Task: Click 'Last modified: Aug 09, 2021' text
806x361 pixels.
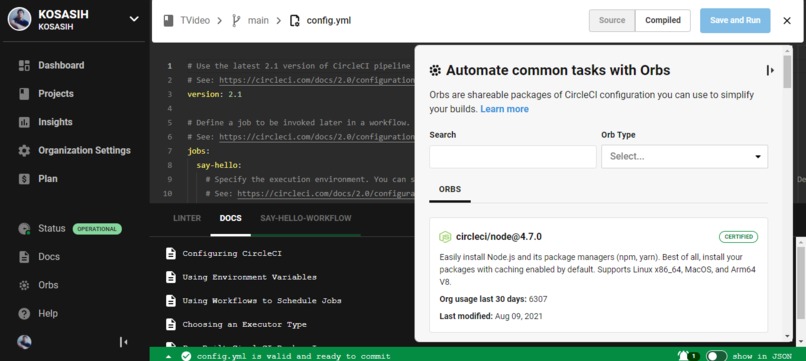Action: pyautogui.click(x=490, y=316)
